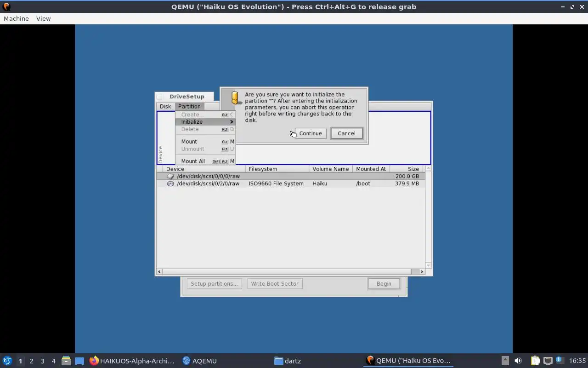Click the Initialize submenu arrow

(x=232, y=122)
